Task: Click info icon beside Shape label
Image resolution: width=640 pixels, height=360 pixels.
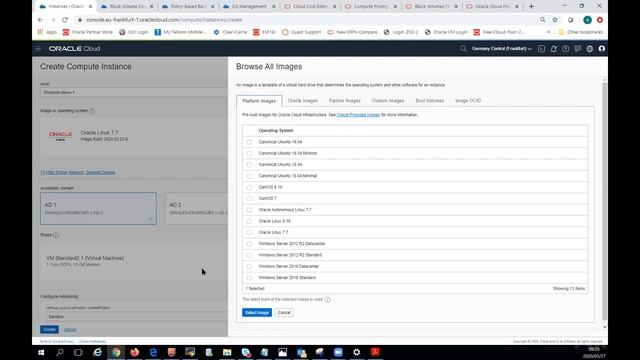Action: (56, 235)
